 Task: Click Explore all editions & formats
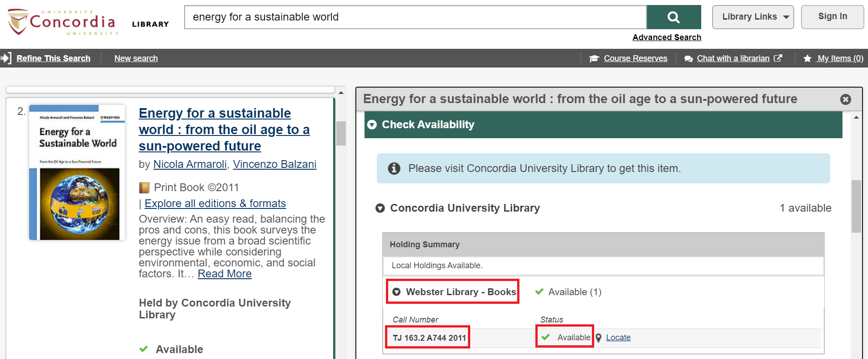coord(215,203)
